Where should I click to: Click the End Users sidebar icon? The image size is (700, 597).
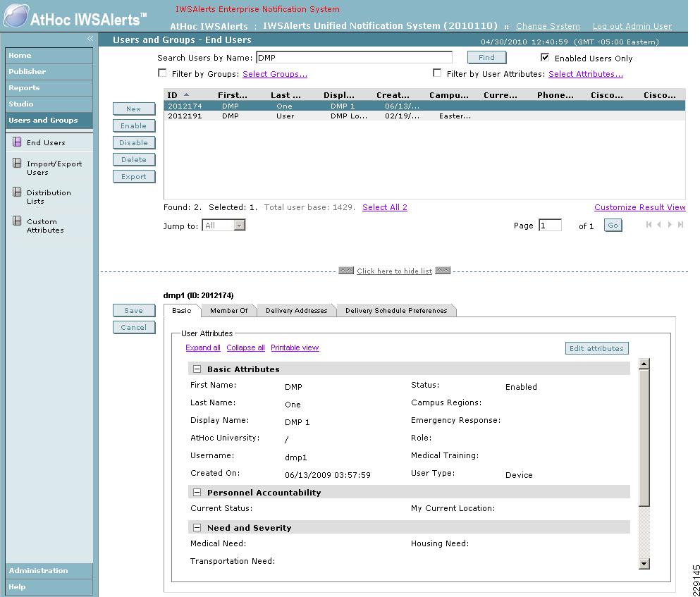[x=17, y=142]
